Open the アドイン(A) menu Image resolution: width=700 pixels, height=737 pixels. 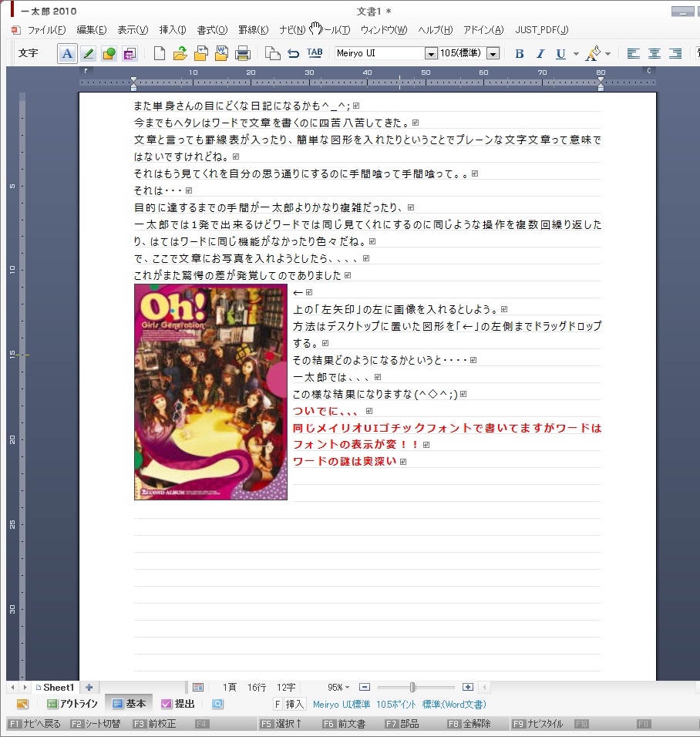(x=483, y=30)
